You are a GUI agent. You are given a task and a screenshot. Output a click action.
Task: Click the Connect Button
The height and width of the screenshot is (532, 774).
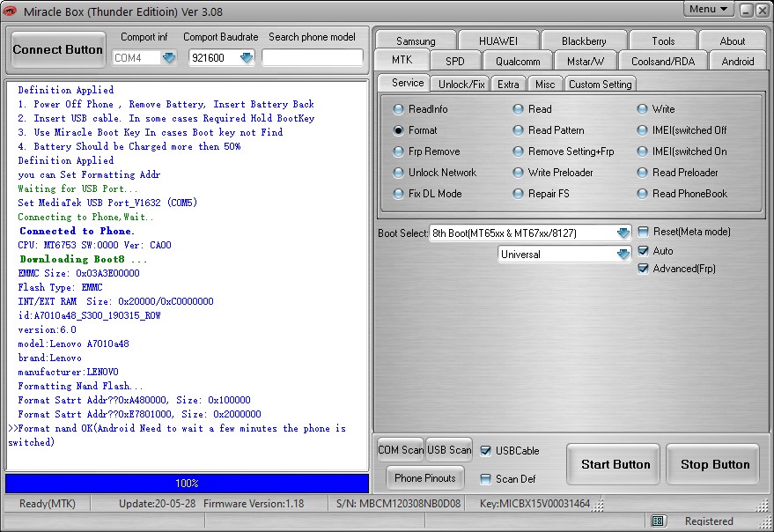[58, 50]
